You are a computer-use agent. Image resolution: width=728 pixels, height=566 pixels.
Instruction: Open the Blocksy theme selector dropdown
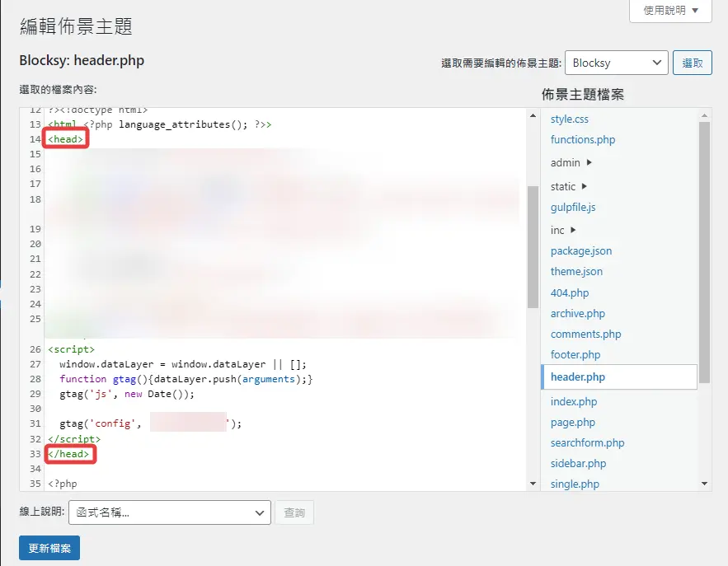pyautogui.click(x=616, y=63)
